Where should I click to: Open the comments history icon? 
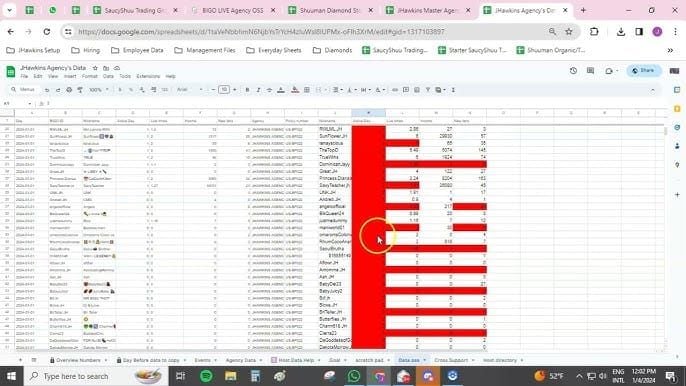(x=590, y=70)
